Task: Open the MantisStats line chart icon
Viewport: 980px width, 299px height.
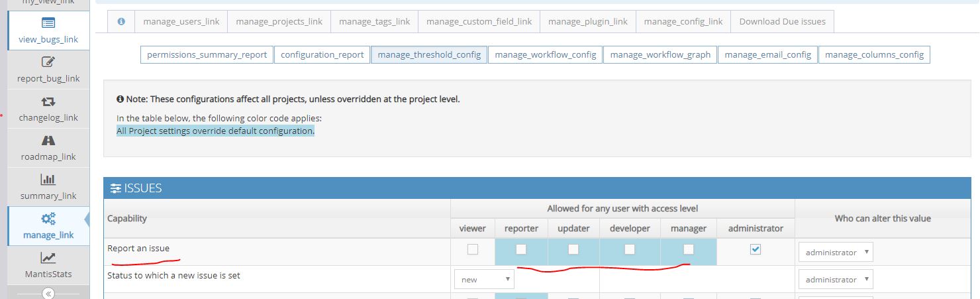Action: [x=48, y=258]
